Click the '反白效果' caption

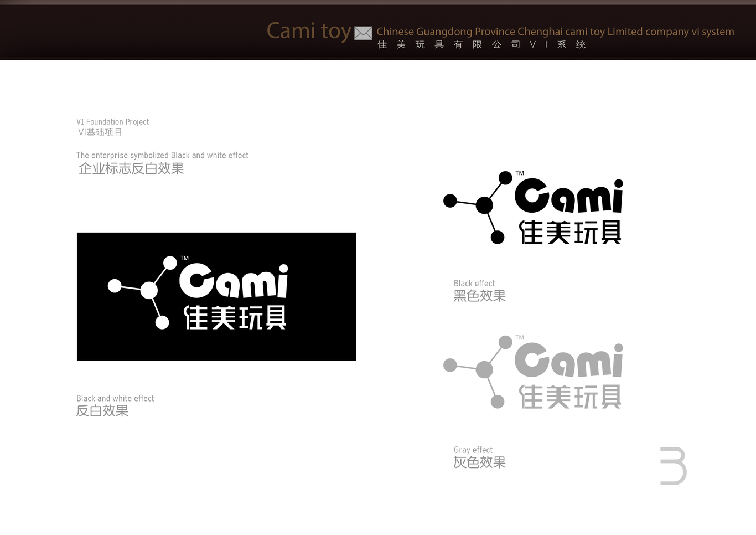coord(102,411)
